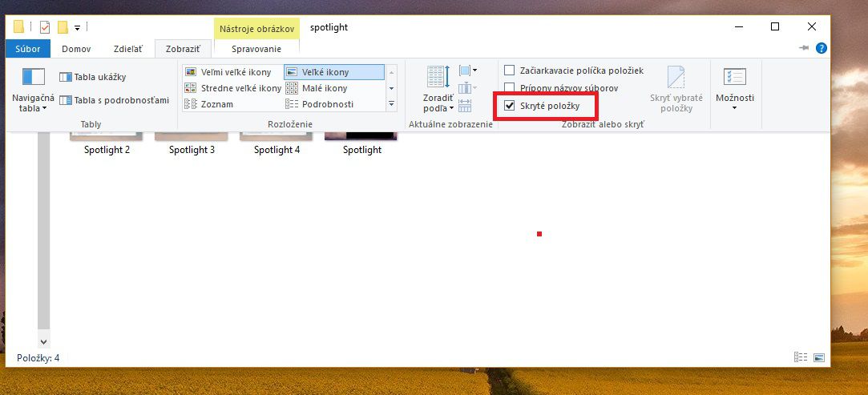Switch to the Zdieľať ribbon tab
Screen dimensions: 868x395
pos(128,49)
